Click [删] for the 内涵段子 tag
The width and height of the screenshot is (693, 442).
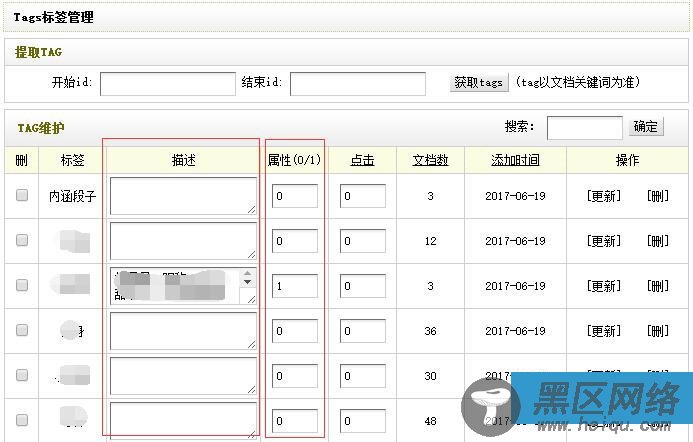click(658, 196)
